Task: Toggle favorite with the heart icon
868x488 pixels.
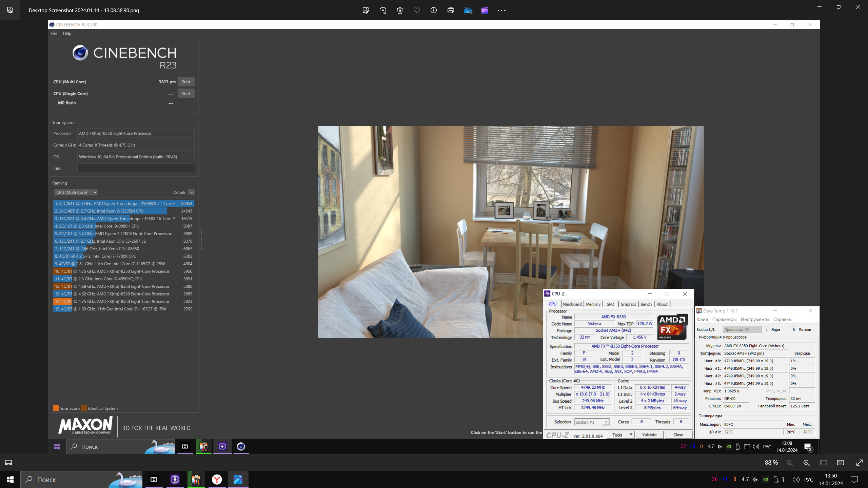Action: coord(417,10)
